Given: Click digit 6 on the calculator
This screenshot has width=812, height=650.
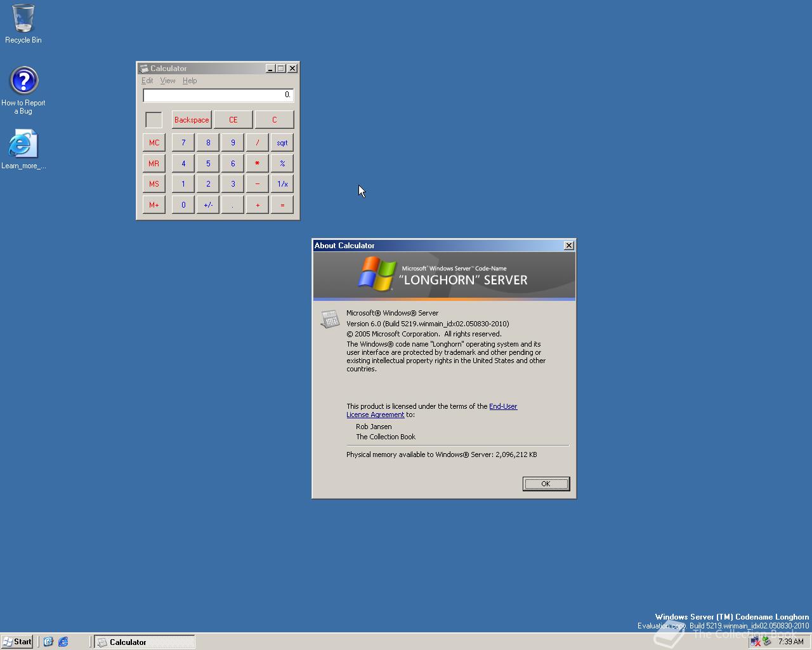Looking at the screenshot, I should coord(233,163).
